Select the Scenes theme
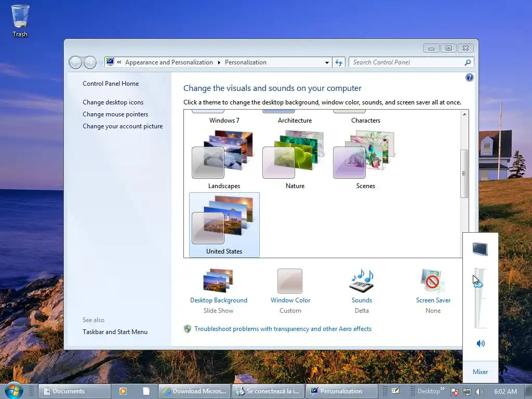This screenshot has width=532, height=399. click(x=365, y=159)
